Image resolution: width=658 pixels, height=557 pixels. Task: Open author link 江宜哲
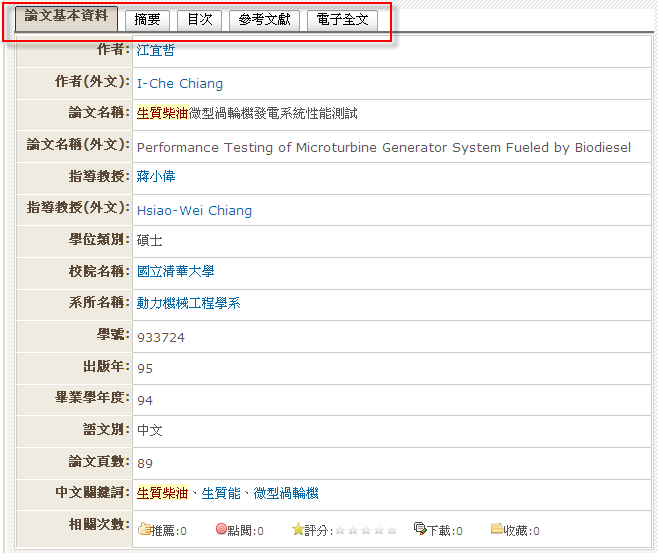155,50
